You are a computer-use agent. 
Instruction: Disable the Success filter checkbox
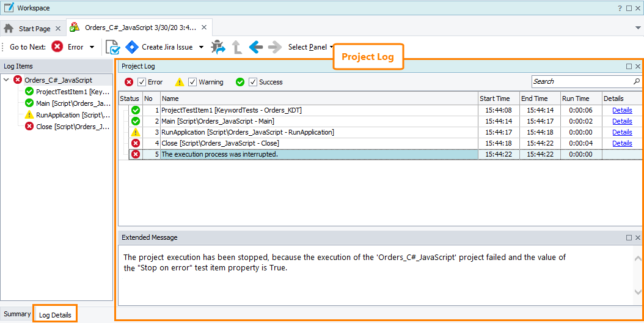point(253,82)
